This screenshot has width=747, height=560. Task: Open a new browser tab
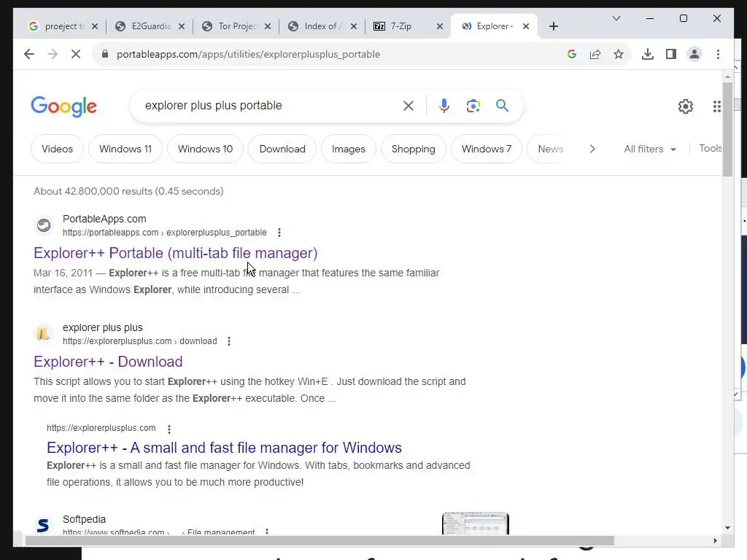click(553, 26)
